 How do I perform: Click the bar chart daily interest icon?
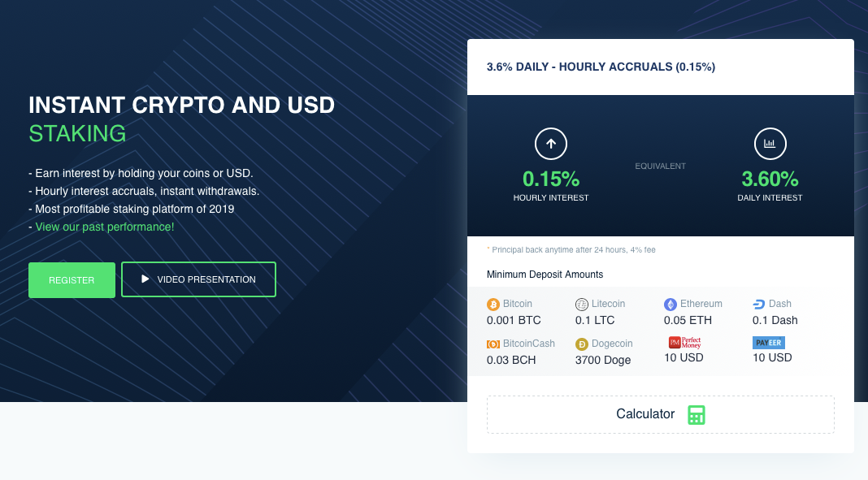(770, 144)
